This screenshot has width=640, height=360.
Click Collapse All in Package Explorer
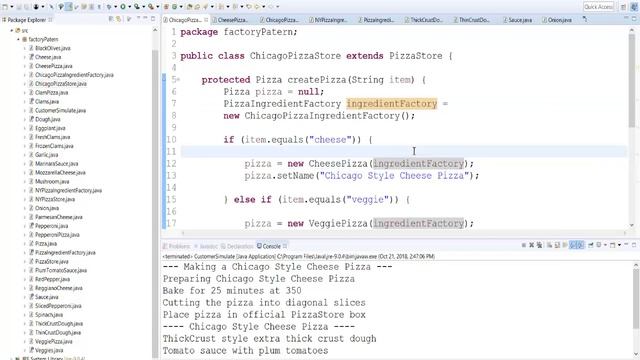[x=111, y=19]
